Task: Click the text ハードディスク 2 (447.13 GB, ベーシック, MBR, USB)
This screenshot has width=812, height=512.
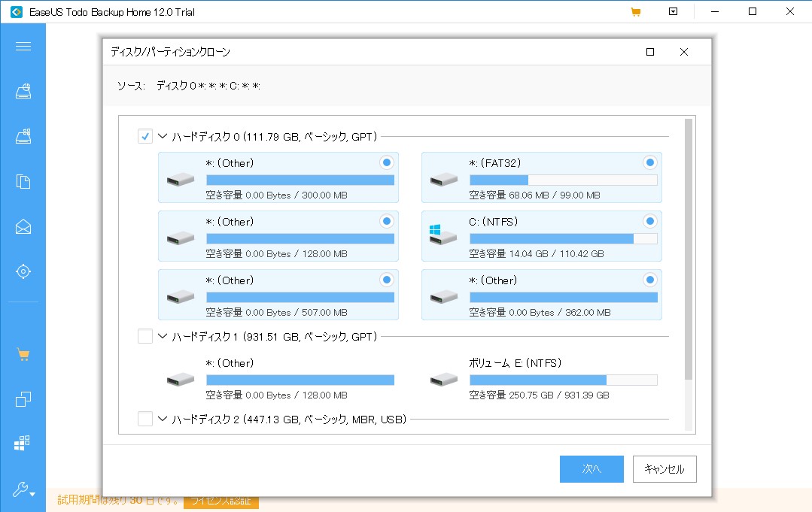Action: pos(289,420)
